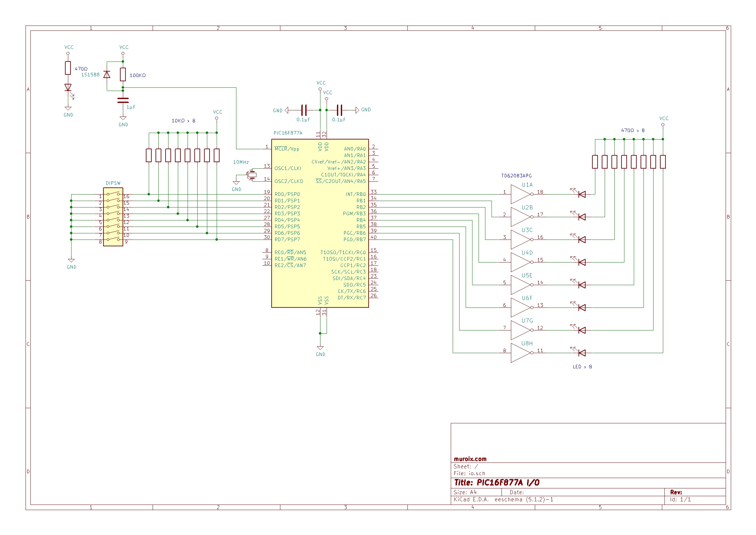Select the U4D buffer gate symbol
This screenshot has width=756, height=535.
tap(522, 262)
